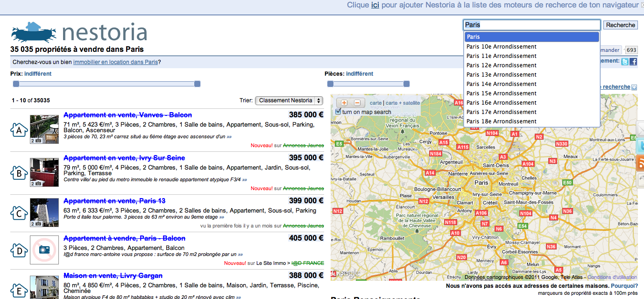Click the '395 000 €' price

coord(306,158)
